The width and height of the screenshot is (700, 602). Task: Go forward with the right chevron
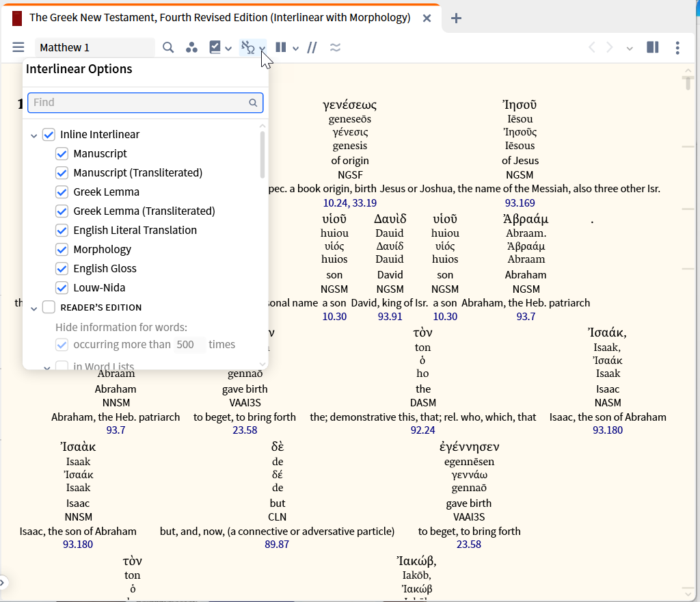pyautogui.click(x=609, y=47)
